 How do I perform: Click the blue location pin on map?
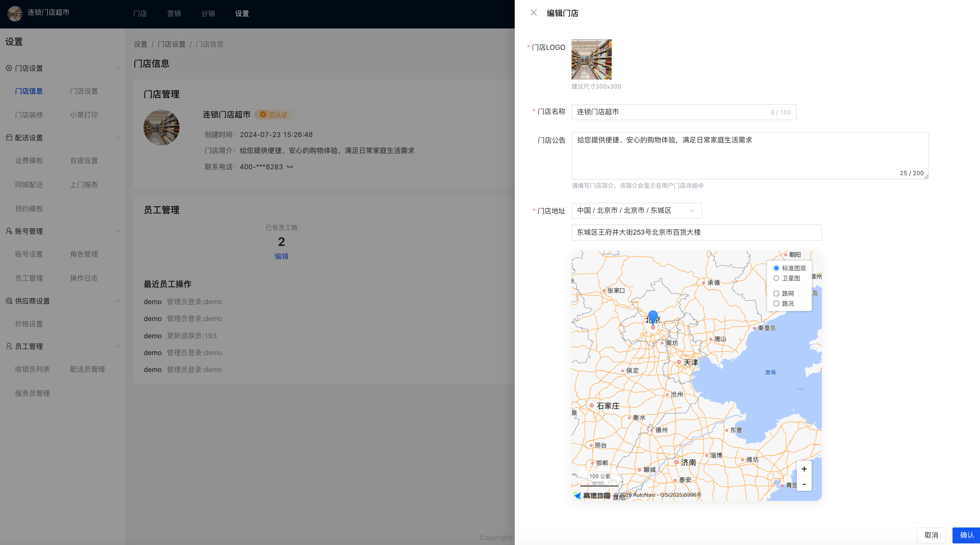pos(653,317)
